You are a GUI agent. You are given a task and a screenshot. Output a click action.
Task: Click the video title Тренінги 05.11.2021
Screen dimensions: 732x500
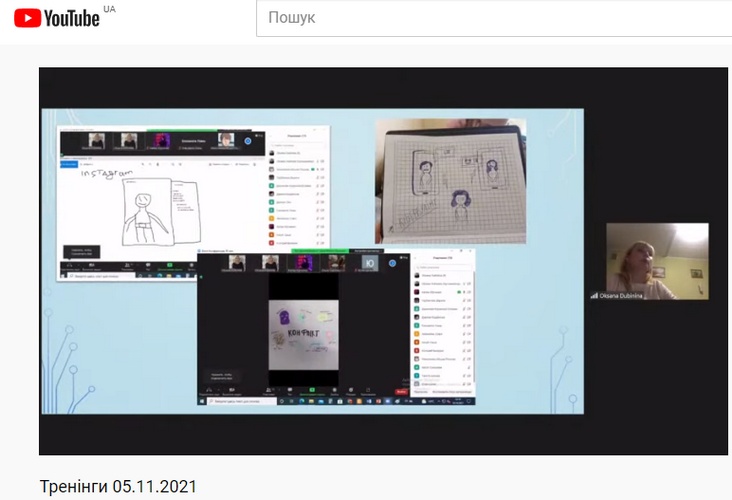tap(118, 487)
